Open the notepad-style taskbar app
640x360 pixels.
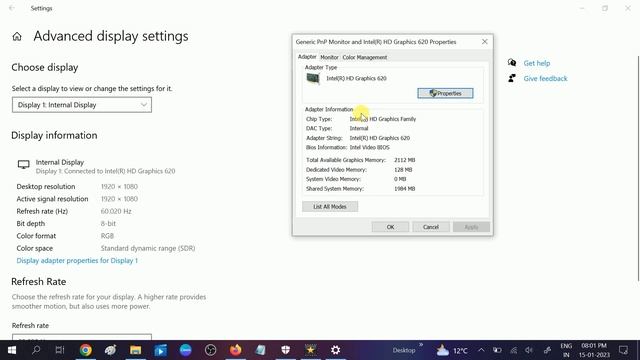[260, 350]
